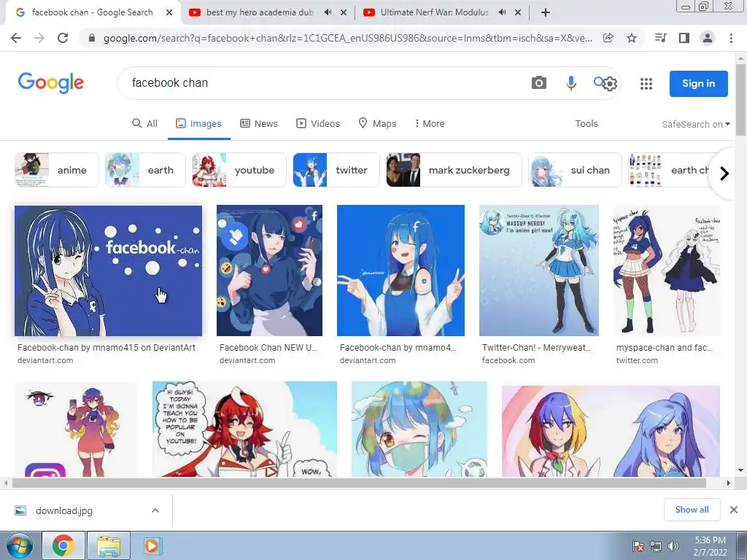Search by image with the camera icon

[x=539, y=83]
